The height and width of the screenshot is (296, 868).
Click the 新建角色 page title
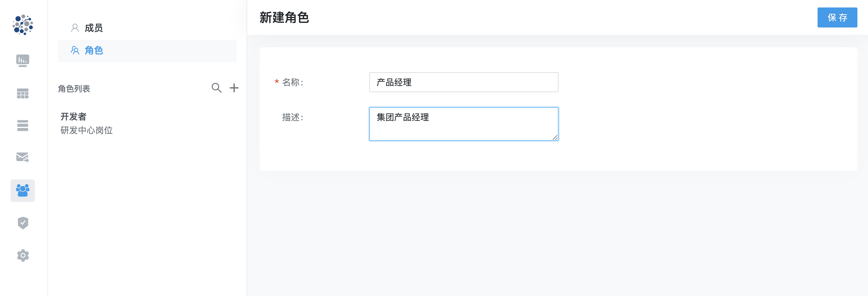tap(284, 17)
